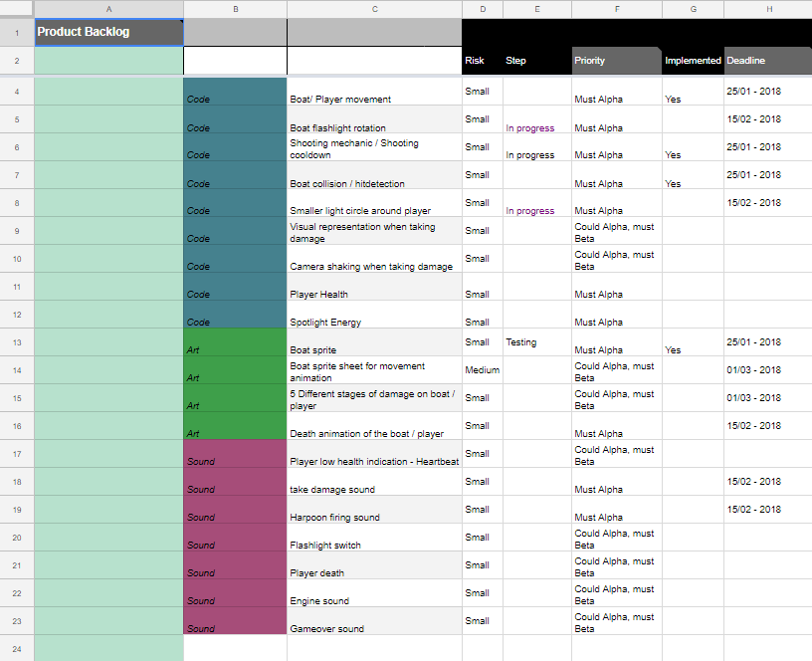Select column A by its header

108,9
